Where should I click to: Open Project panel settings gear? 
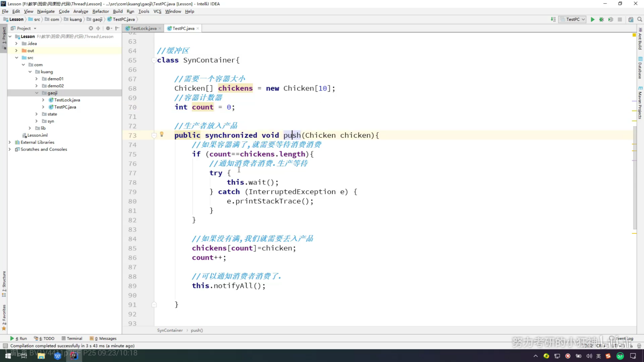click(108, 28)
